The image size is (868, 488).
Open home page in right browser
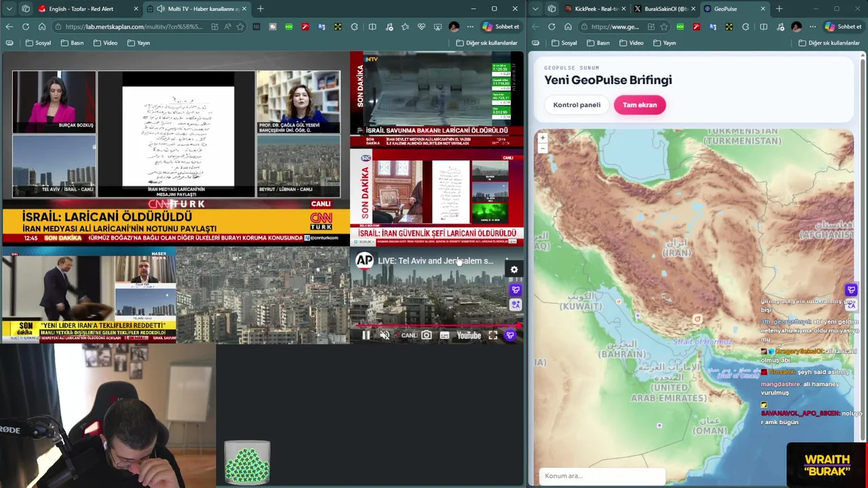(x=568, y=26)
